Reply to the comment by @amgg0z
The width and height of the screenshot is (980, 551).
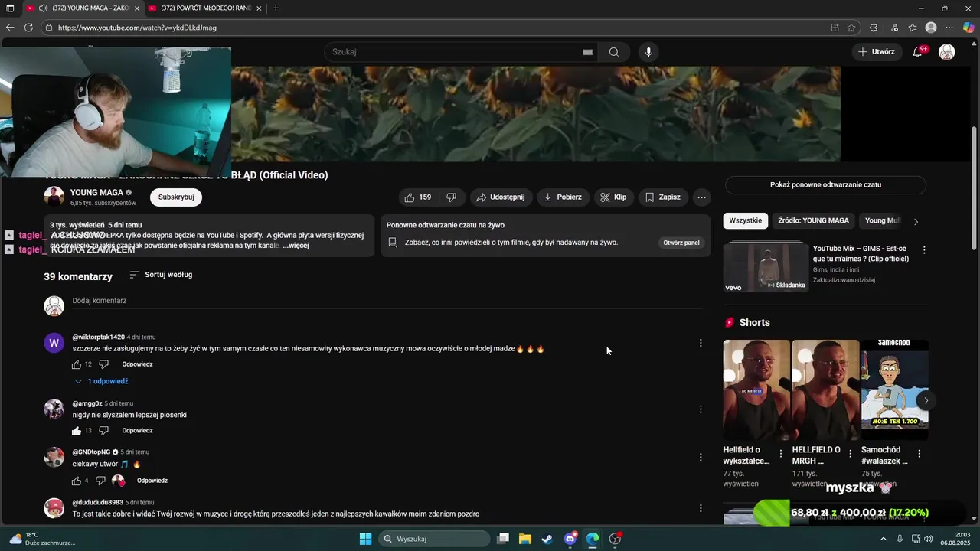tap(137, 431)
